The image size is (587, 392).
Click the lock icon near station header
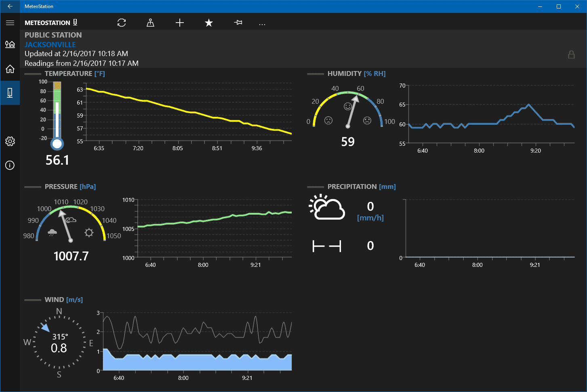pyautogui.click(x=572, y=55)
